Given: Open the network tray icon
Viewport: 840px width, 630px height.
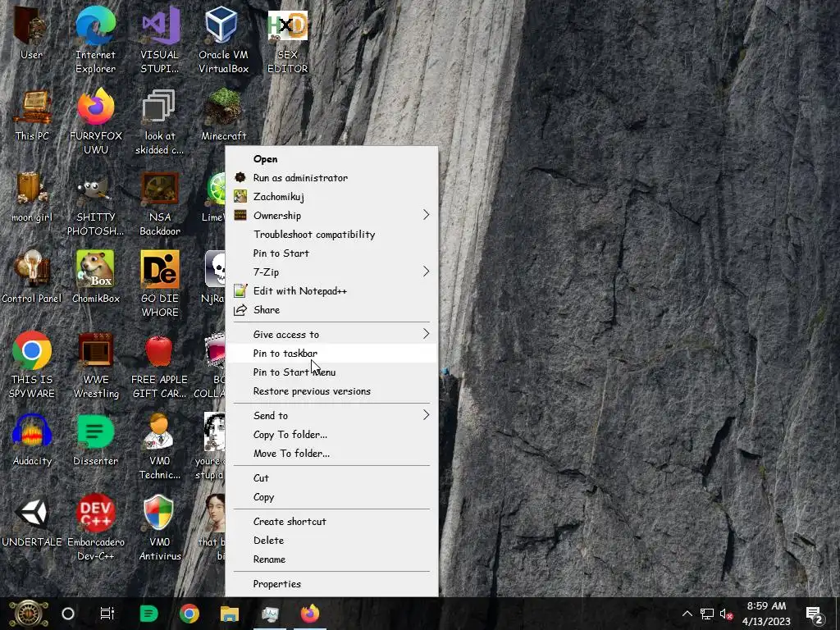Looking at the screenshot, I should point(706,614).
